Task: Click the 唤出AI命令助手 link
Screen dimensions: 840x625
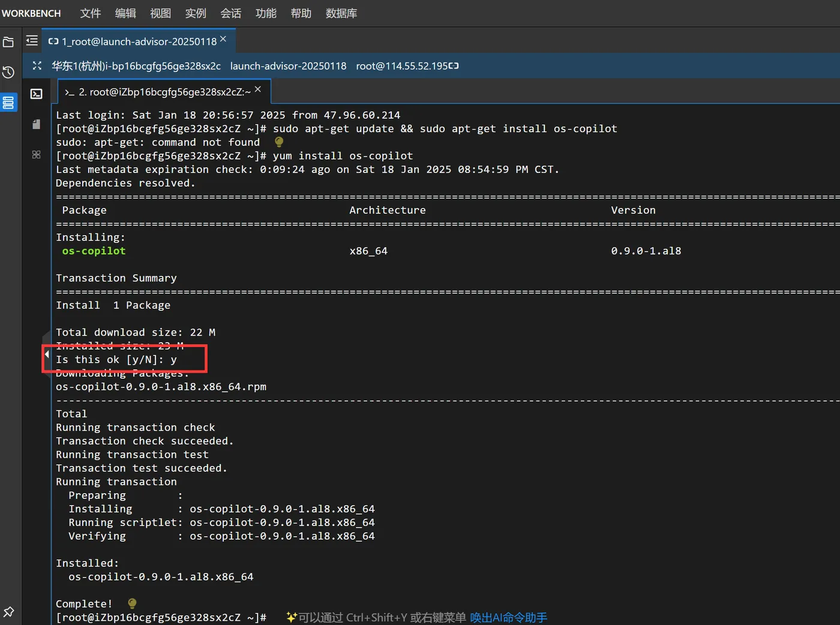Action: point(509,617)
